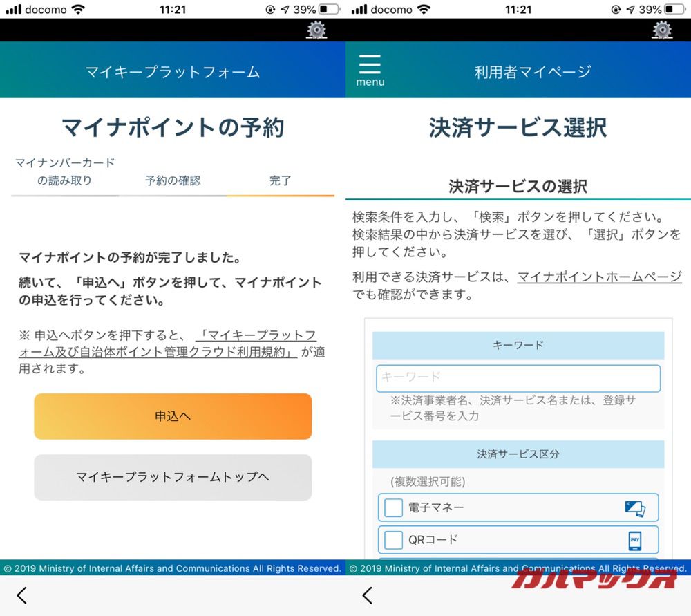Tap the back arrow below the left screen
691x616 pixels.
[x=21, y=595]
